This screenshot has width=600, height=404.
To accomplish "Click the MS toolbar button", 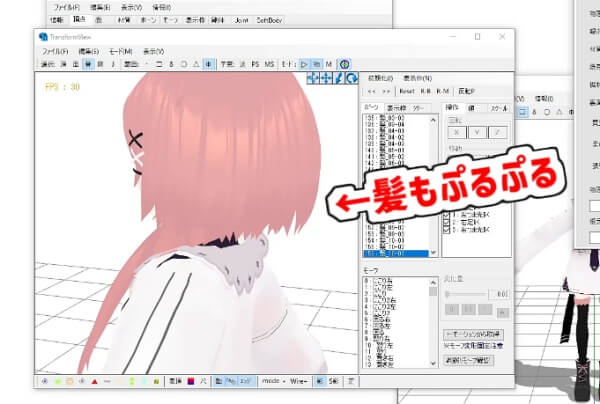I will coord(270,64).
